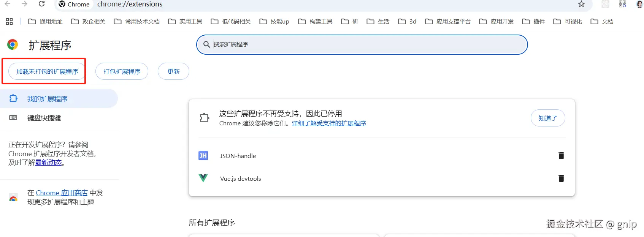Image resolution: width=644 pixels, height=237 pixels.
Task: Open 通用地址 bookmark folder
Action: [46, 22]
